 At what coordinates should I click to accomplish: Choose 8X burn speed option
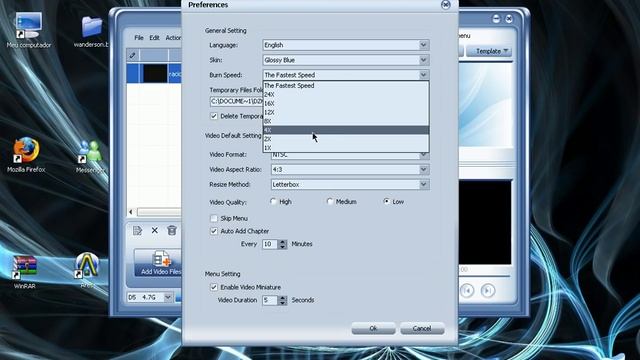tap(346, 121)
